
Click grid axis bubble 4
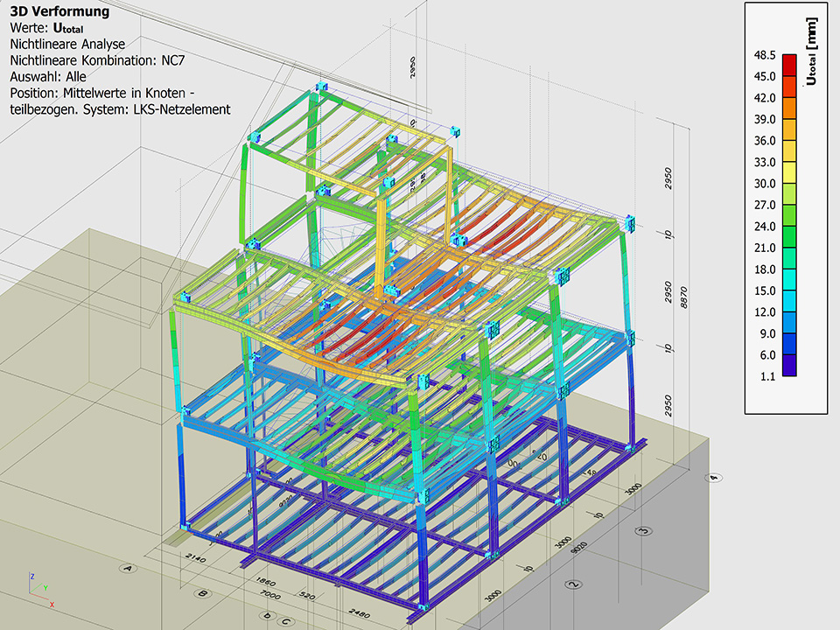click(715, 478)
